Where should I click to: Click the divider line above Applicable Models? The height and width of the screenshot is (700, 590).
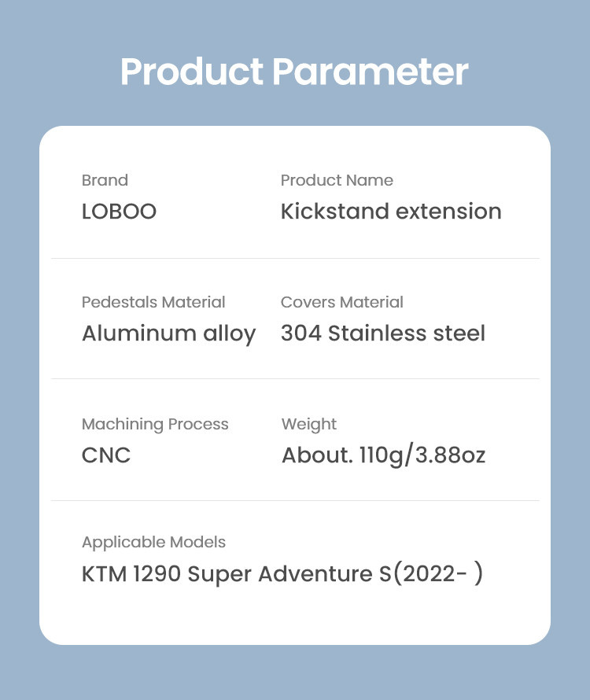(295, 500)
